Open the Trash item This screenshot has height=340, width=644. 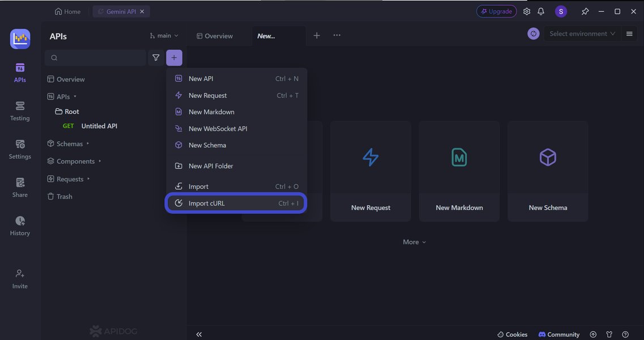pos(60,197)
